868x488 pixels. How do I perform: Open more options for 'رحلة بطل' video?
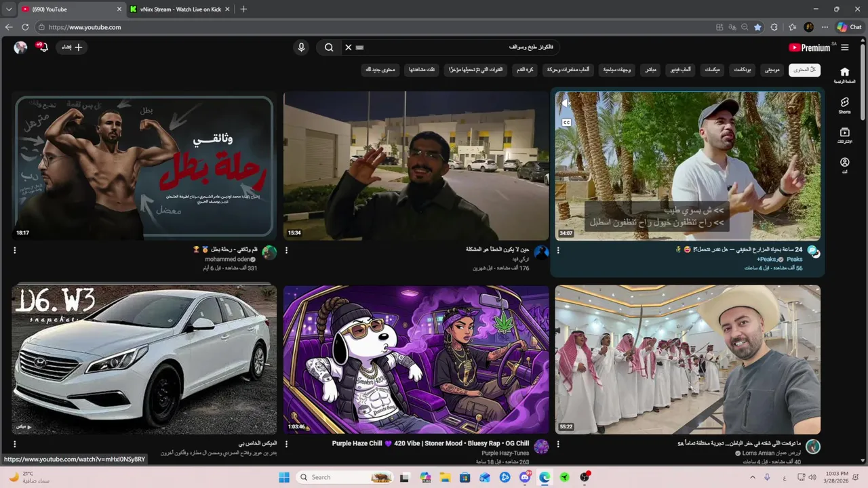click(15, 250)
